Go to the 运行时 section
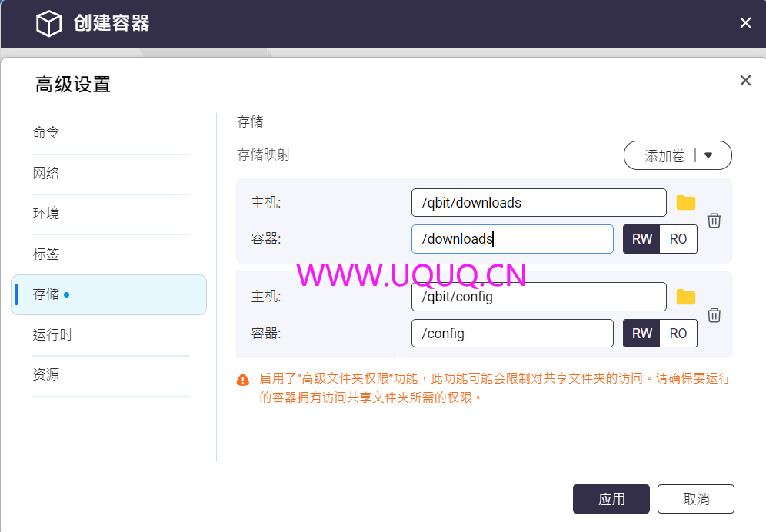This screenshot has height=532, width=766. click(52, 335)
